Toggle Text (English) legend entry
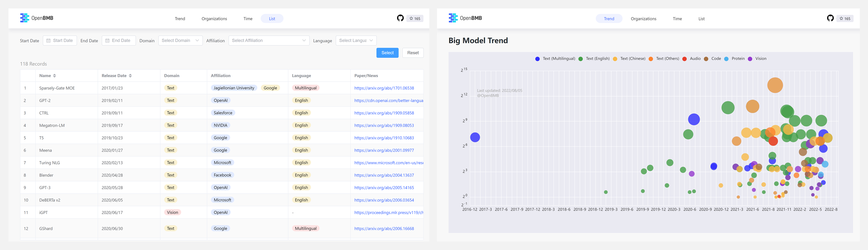Image resolution: width=868 pixels, height=250 pixels. pos(594,59)
